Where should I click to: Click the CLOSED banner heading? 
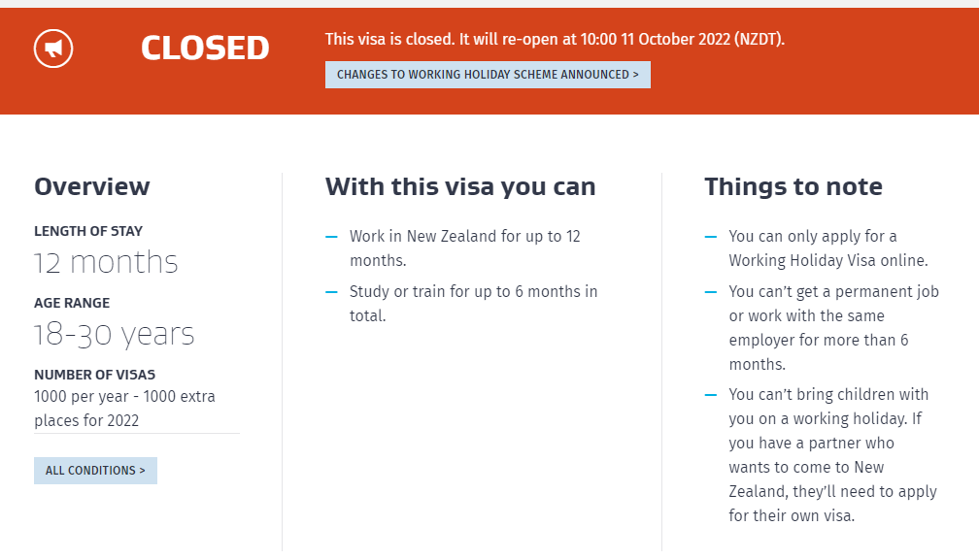[205, 48]
